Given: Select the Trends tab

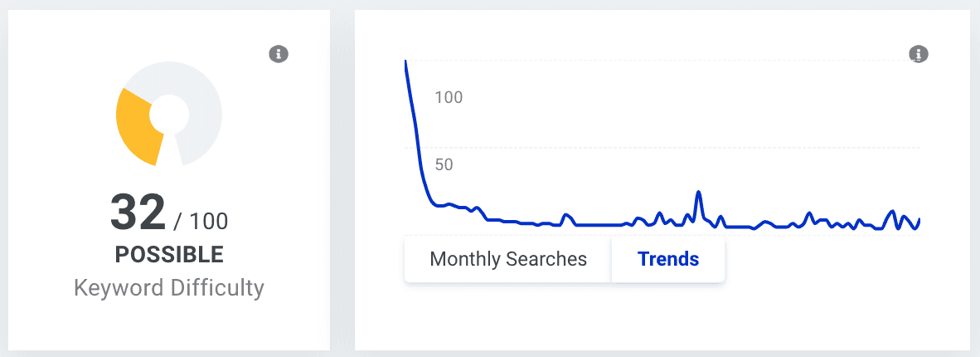Looking at the screenshot, I should pyautogui.click(x=668, y=259).
